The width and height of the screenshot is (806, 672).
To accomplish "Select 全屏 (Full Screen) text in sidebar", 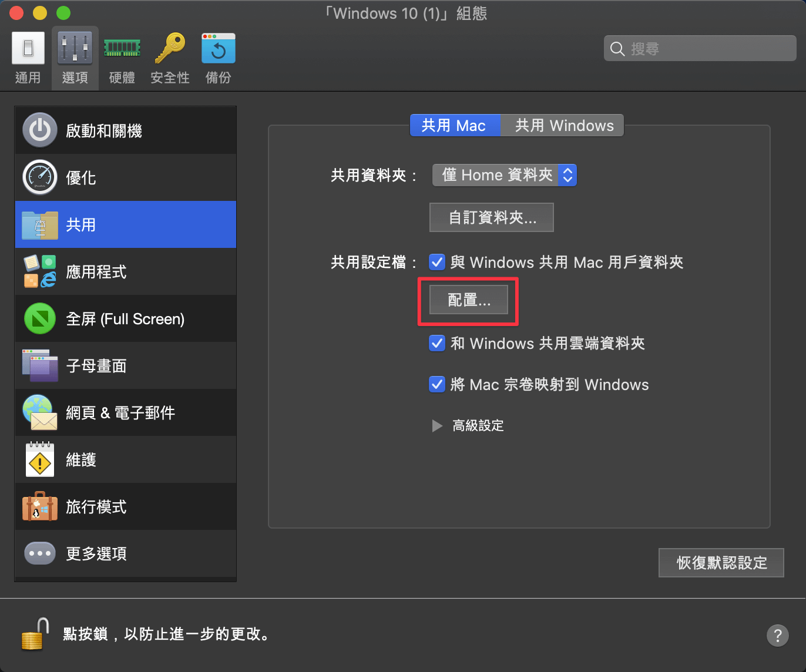I will (x=125, y=318).
